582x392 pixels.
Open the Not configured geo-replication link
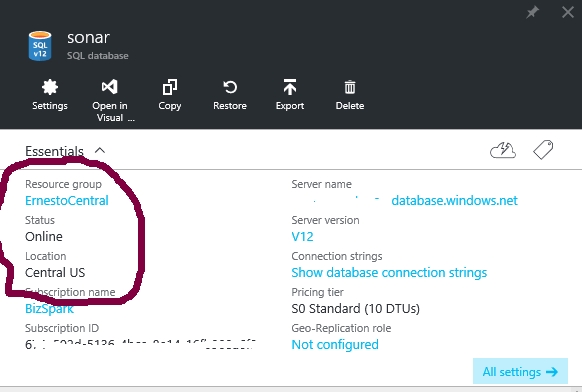pos(335,345)
